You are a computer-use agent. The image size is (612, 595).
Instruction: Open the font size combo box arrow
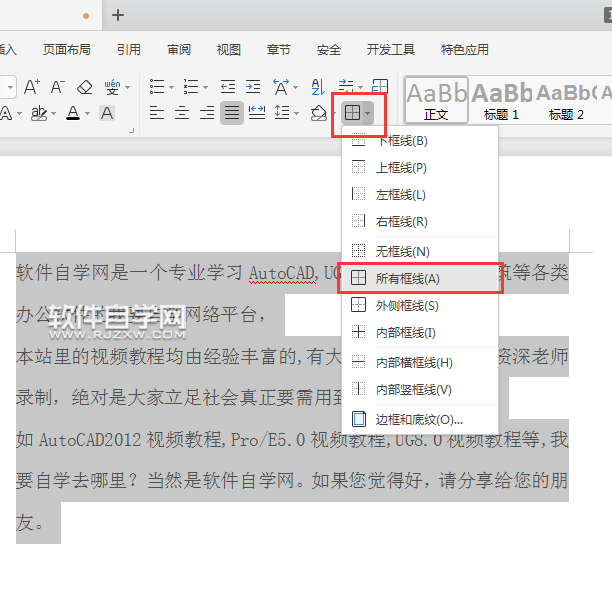[11, 87]
